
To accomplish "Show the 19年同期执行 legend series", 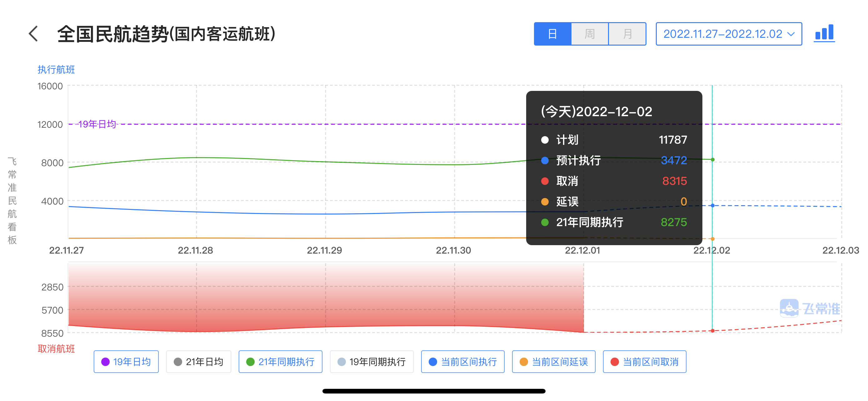I will click(371, 362).
